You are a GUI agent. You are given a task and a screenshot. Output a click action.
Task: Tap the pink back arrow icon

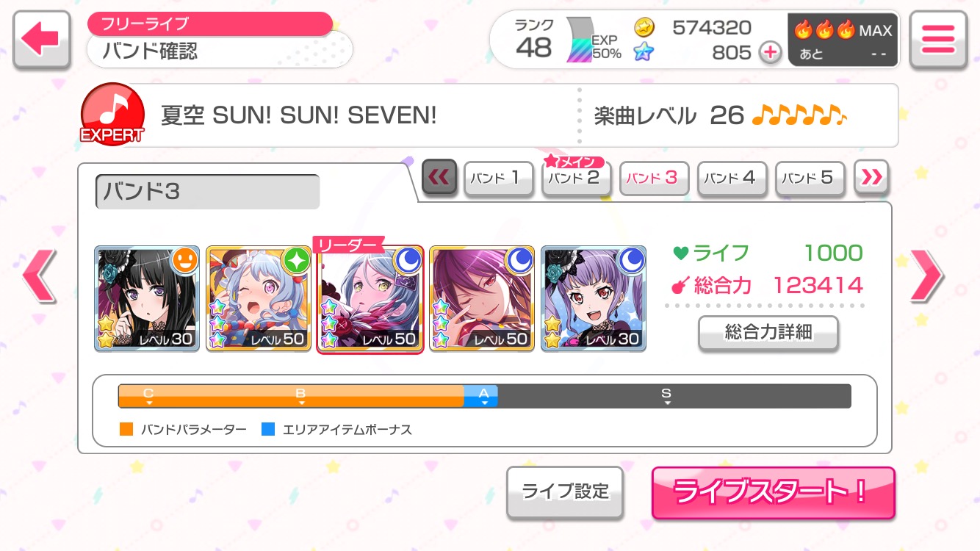coord(42,40)
